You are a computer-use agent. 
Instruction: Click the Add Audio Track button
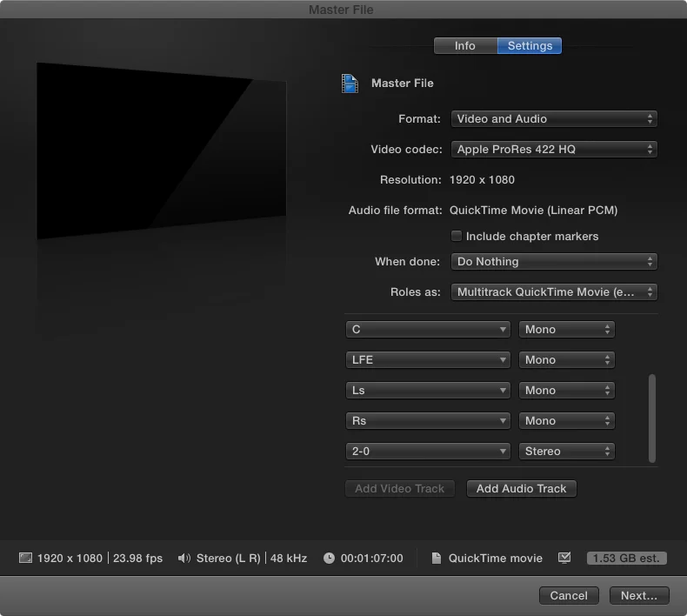pyautogui.click(x=522, y=488)
